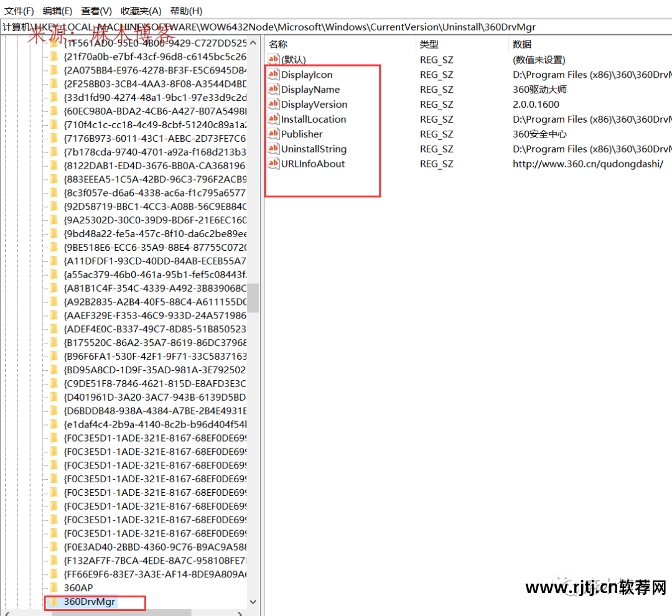Click the 名称 column header

(278, 44)
